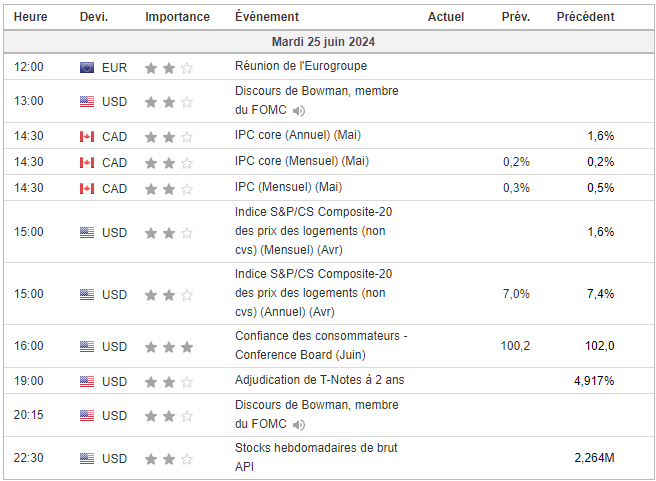
Task: Open the IPC core (Mensuel) (Mai) event
Action: tap(301, 162)
